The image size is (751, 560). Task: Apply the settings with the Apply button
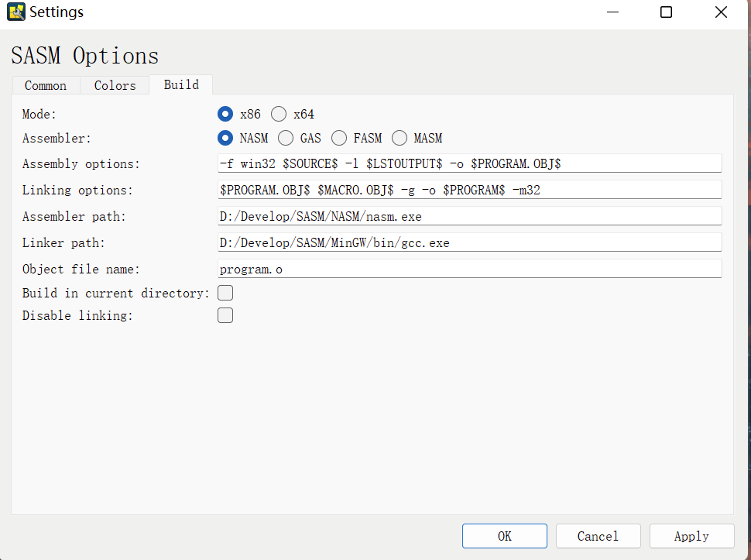tap(691, 536)
